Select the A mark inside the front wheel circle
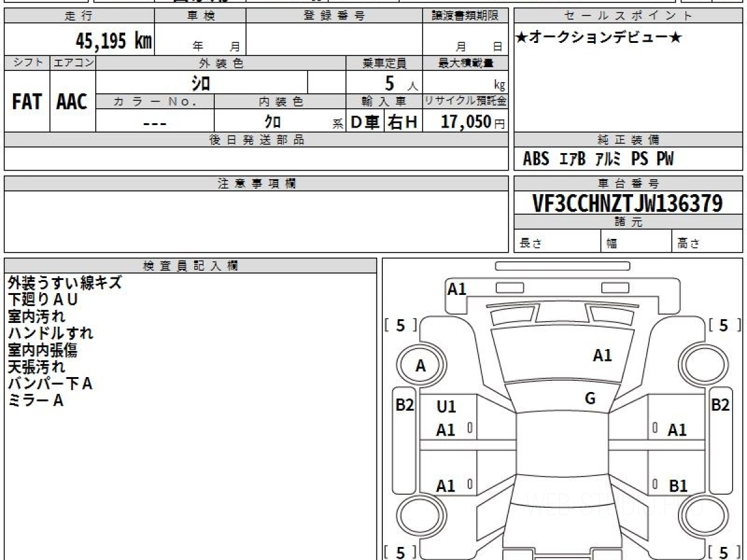This screenshot has width=747, height=560. [x=420, y=366]
